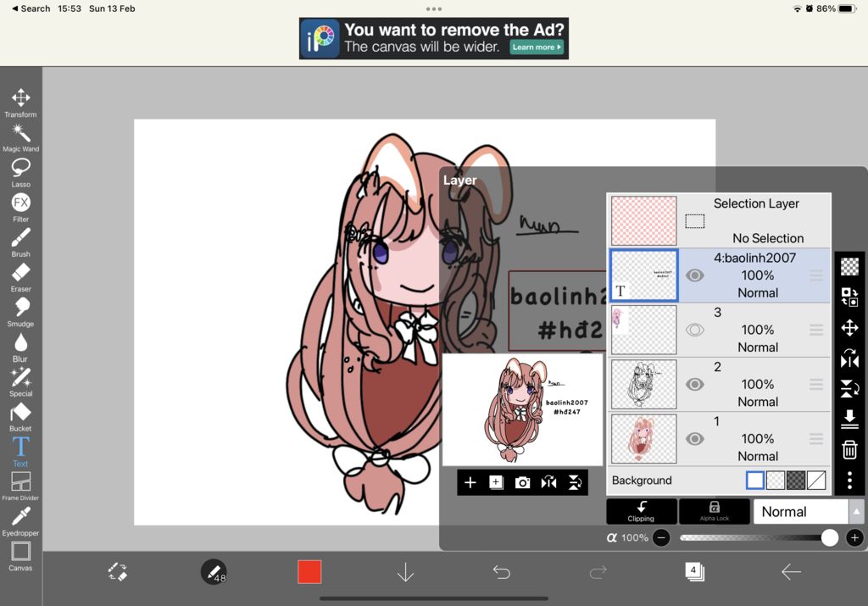This screenshot has width=868, height=606.
Task: Add a new layer with plus icon
Action: pos(470,482)
